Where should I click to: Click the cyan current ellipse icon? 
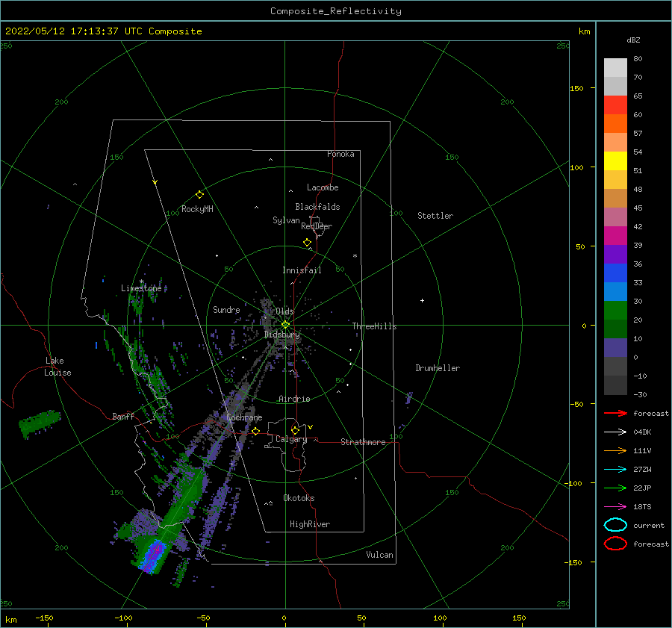pos(615,525)
